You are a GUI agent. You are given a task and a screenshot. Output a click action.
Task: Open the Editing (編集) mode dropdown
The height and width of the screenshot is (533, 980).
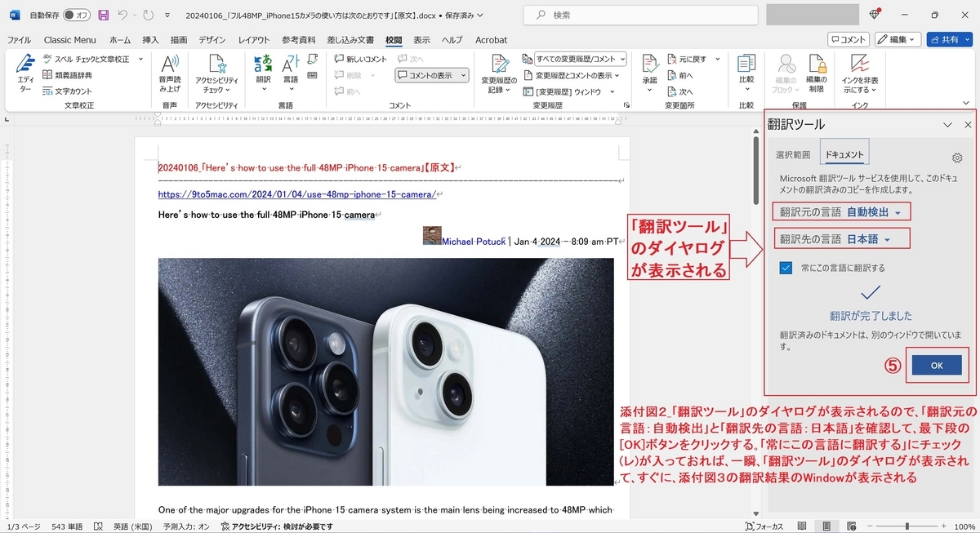pos(898,39)
